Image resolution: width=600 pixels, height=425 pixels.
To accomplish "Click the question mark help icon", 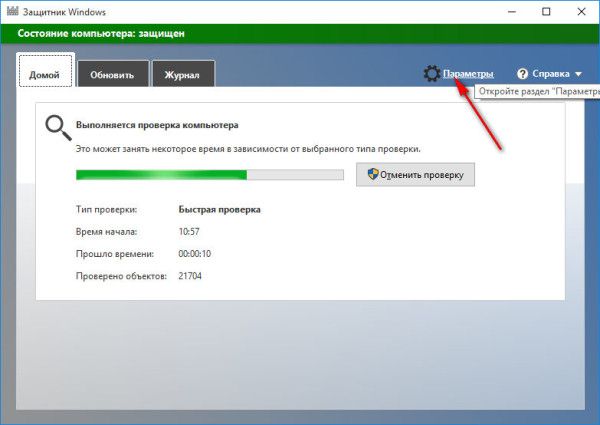I will click(x=522, y=74).
